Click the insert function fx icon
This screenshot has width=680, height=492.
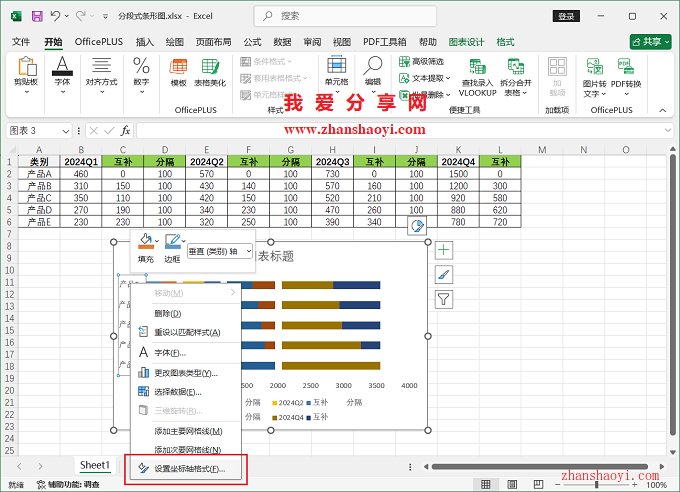click(x=125, y=131)
